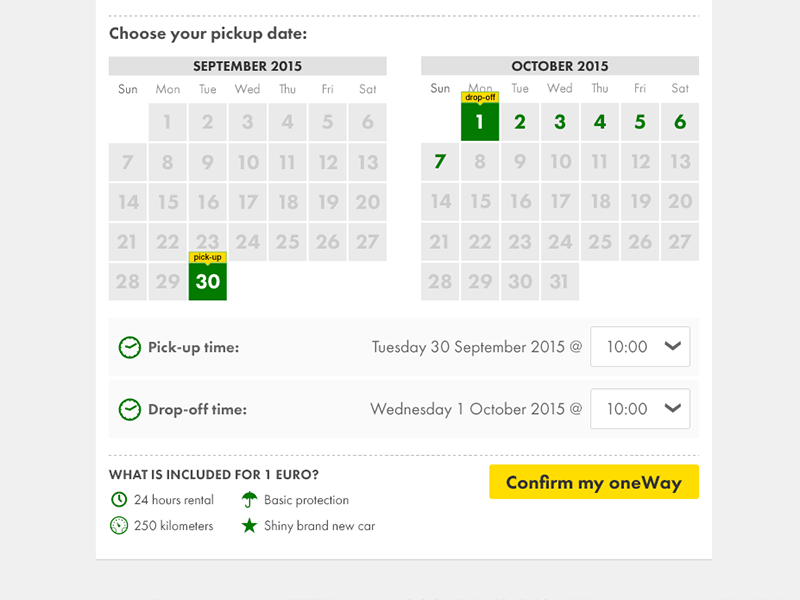Choose October 4 in the calendar
The width and height of the screenshot is (800, 600).
point(600,122)
